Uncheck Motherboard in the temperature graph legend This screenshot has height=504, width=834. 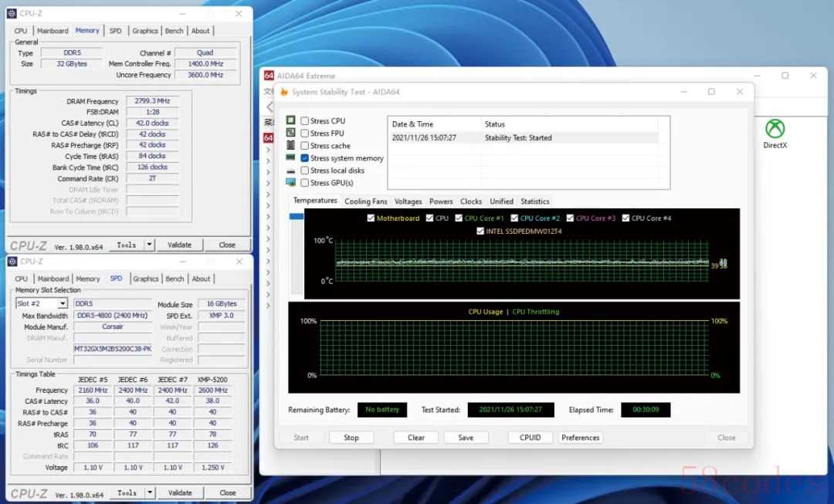tap(371, 218)
